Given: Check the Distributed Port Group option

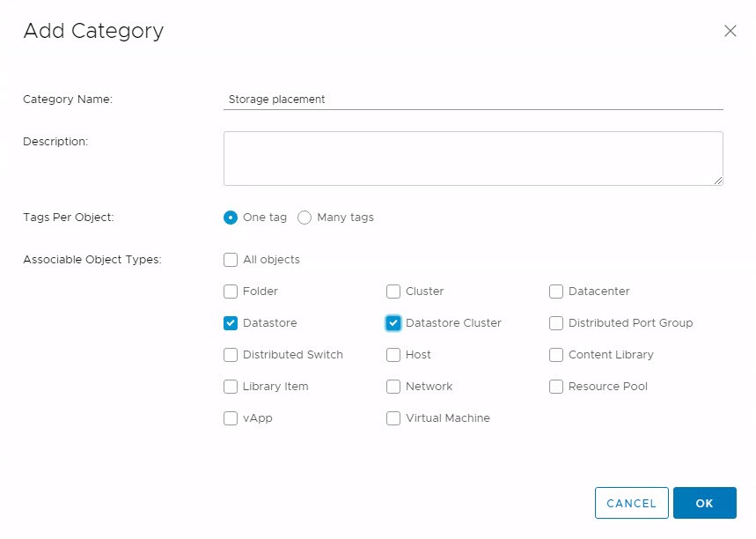Looking at the screenshot, I should [556, 323].
